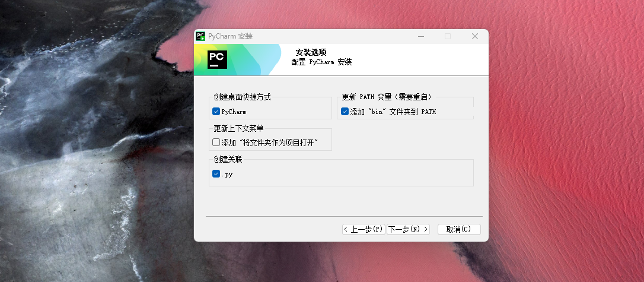Click the 创建关联 group label
This screenshot has height=282, width=644.
228,160
